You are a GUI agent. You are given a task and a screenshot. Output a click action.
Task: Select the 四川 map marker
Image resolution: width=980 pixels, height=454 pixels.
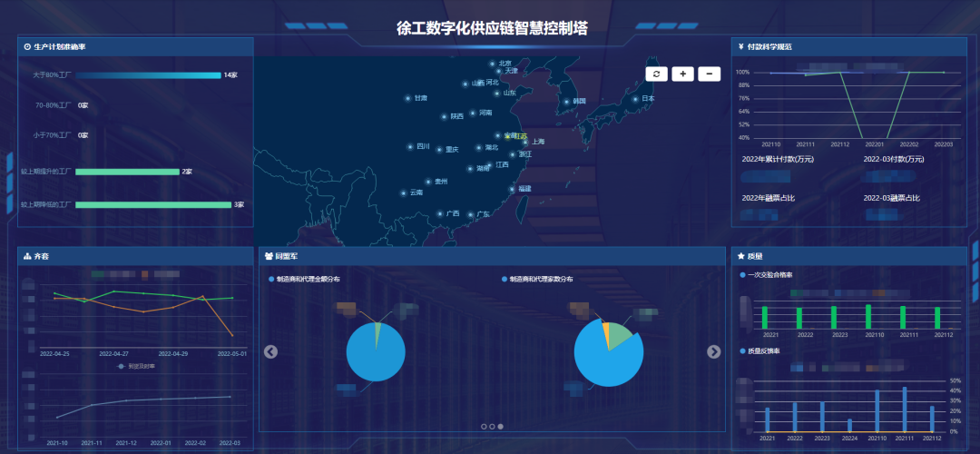(410, 147)
